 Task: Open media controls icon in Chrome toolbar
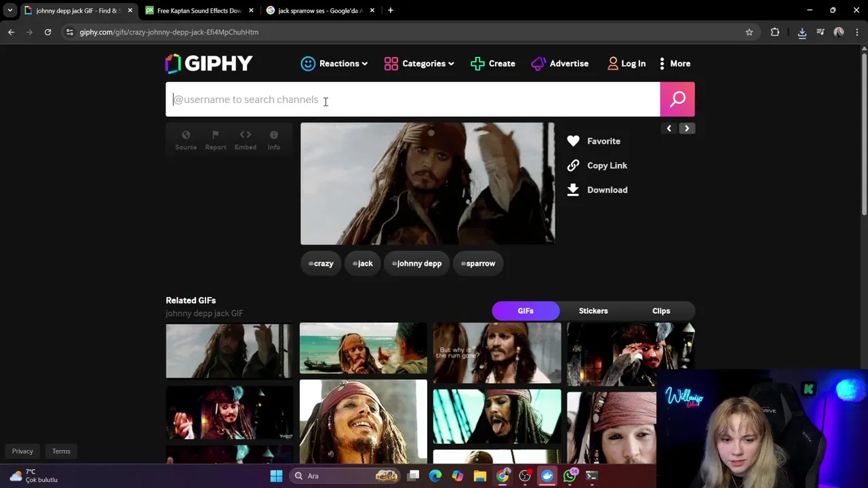pyautogui.click(x=821, y=32)
